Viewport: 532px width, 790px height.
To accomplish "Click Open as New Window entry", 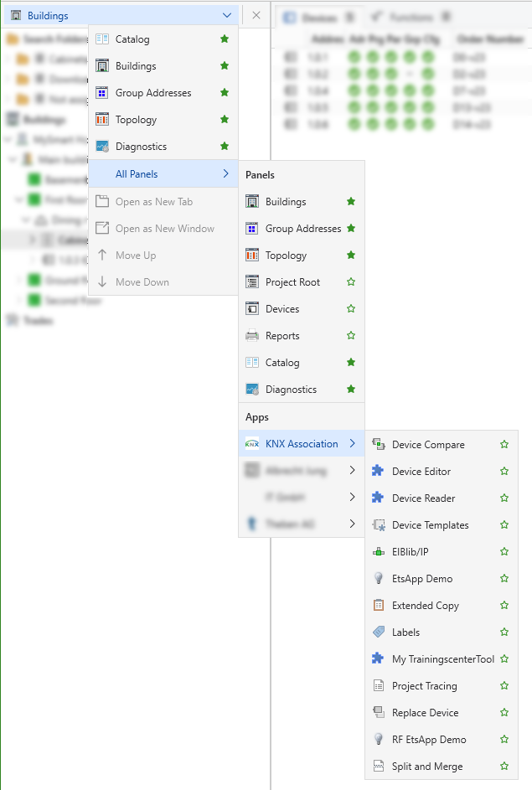I will pos(163,228).
